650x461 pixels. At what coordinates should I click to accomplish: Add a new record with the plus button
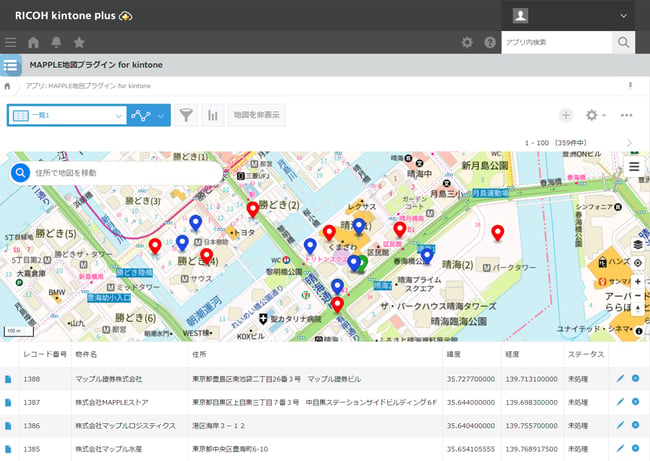[565, 115]
